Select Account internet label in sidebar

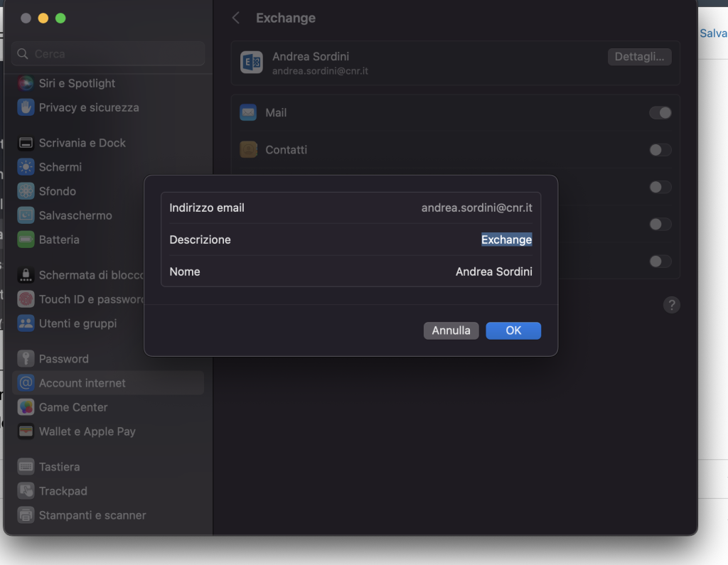[82, 383]
